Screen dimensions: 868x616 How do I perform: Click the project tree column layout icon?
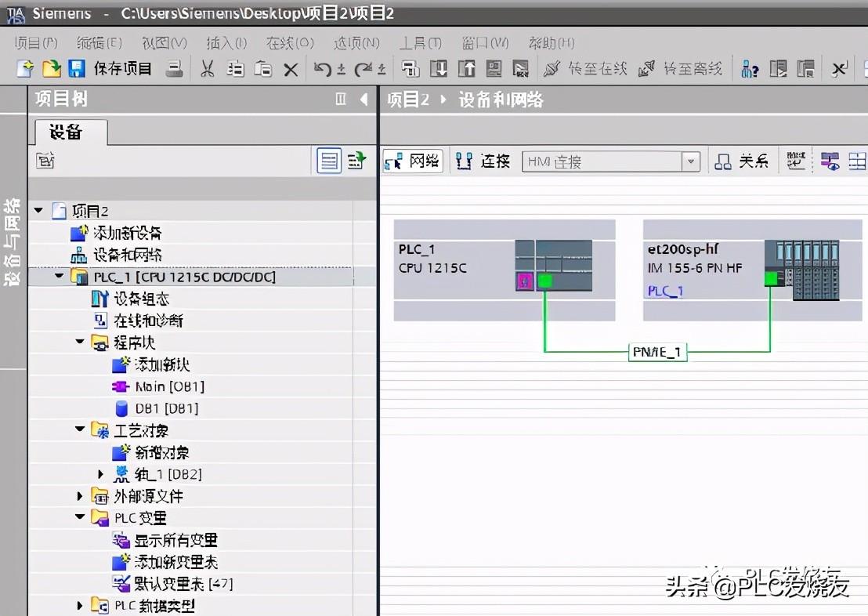(x=341, y=100)
